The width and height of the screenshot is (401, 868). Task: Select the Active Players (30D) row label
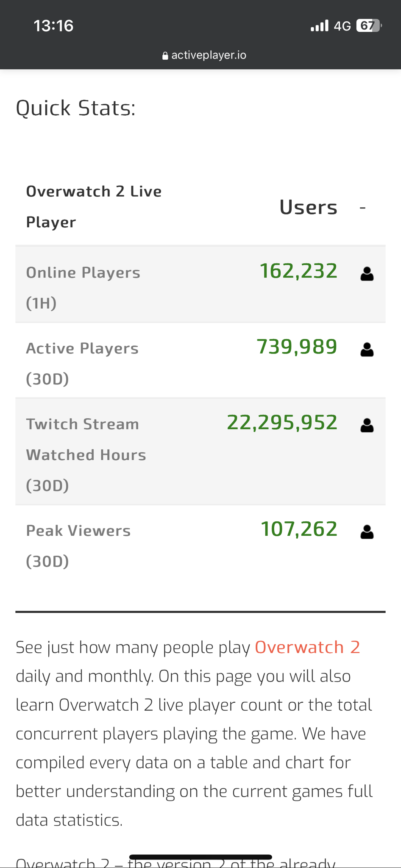(82, 363)
